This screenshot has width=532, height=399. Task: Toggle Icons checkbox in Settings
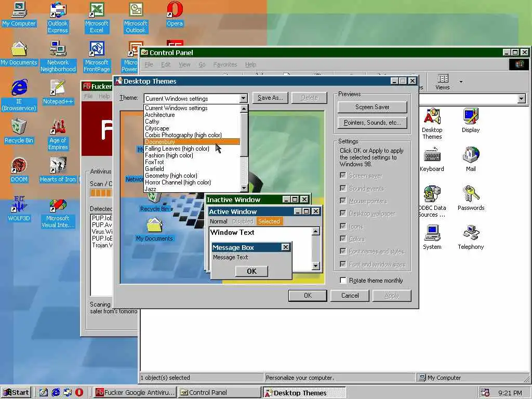343,227
